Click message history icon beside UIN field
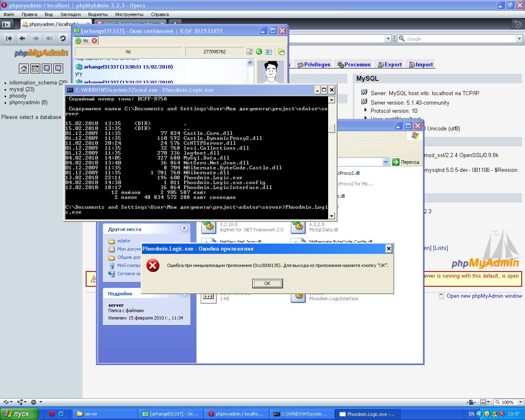The width and height of the screenshot is (525, 420). 249,51
